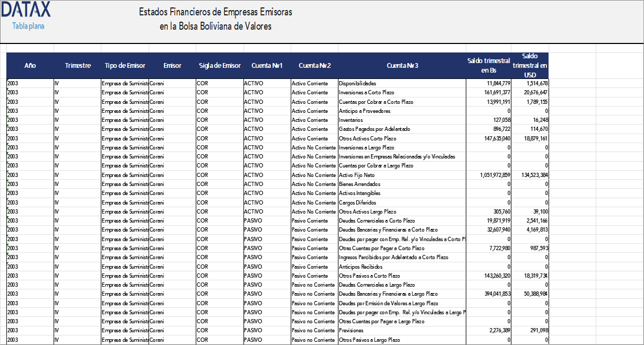
Task: Click a COR sigla cell
Action: point(219,83)
